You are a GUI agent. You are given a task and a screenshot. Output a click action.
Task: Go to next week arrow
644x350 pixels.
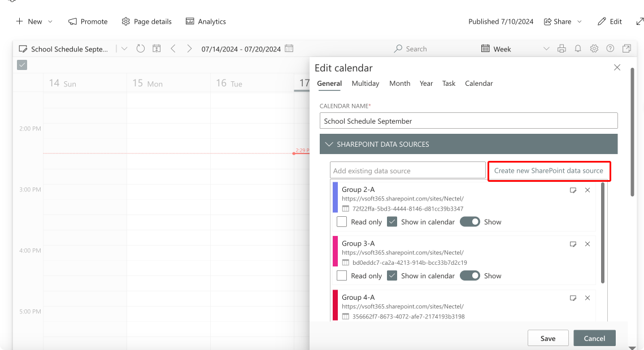[189, 49]
